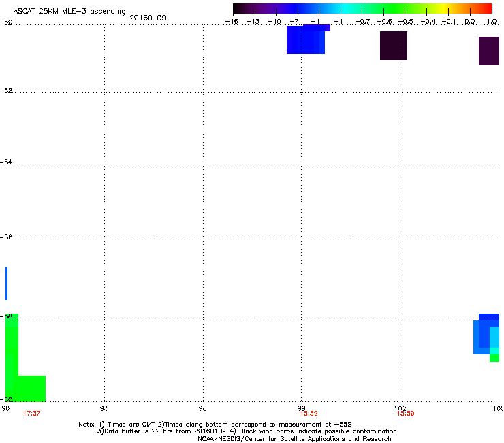The image size is (504, 443).
Task: Click the -10 color scale label
Action: 274,22
